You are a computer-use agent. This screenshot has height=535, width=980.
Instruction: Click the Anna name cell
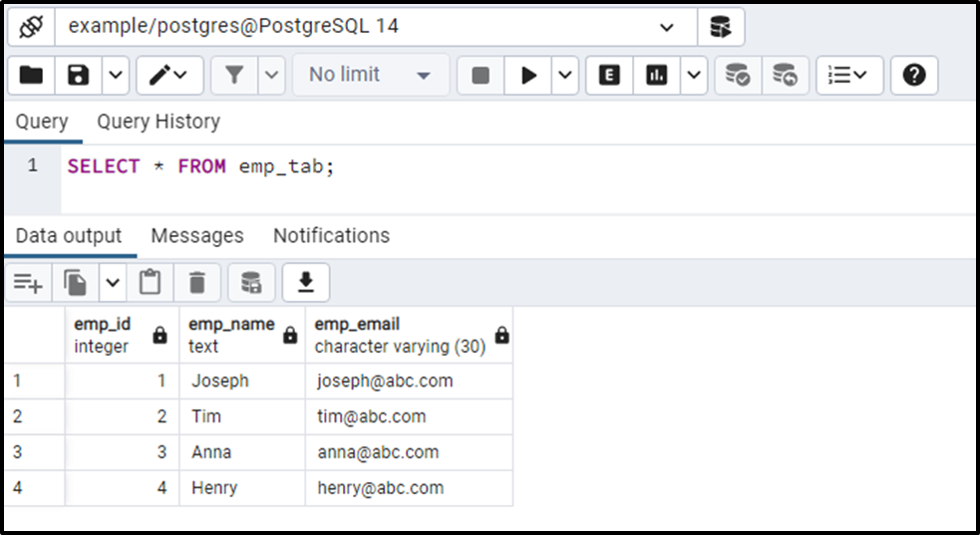(242, 452)
